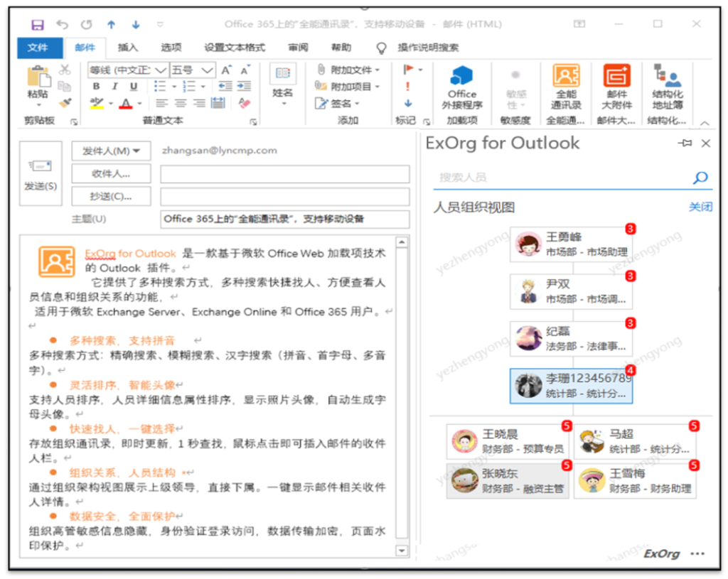728x579 pixels.
Task: Apply numbered list formatting
Action: coord(189,86)
